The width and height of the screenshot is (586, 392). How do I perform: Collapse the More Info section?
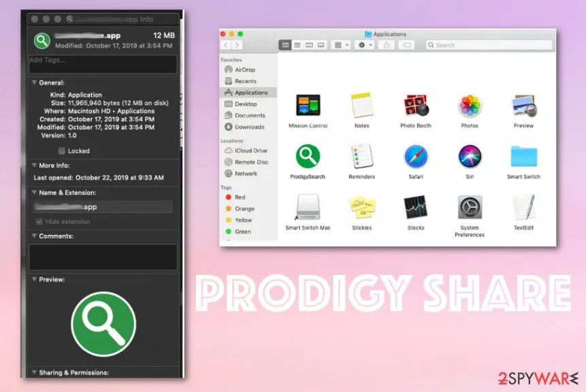[35, 165]
